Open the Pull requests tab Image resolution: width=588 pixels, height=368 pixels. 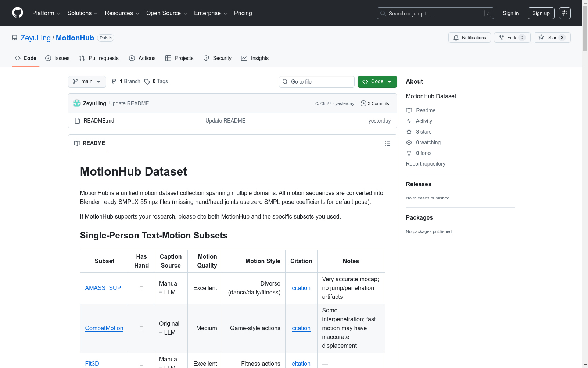coord(99,58)
